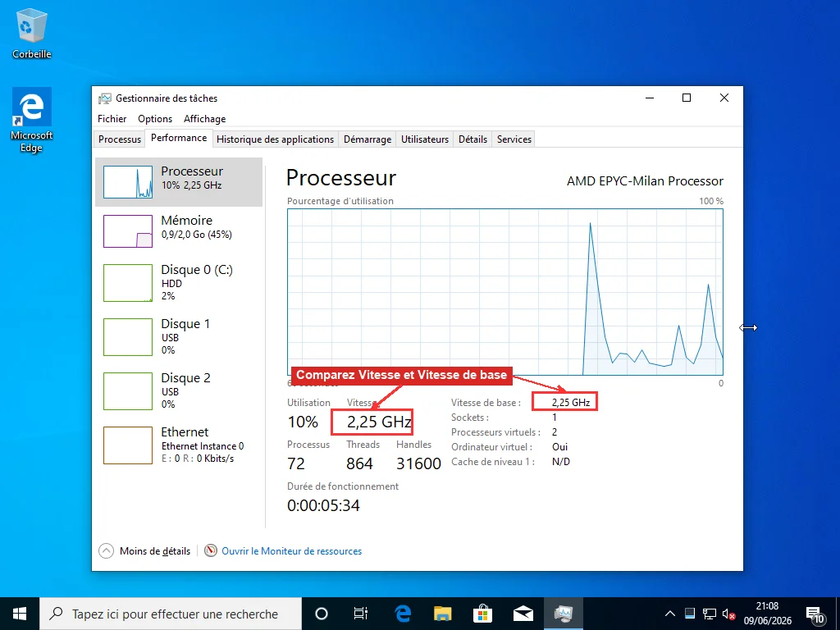840x630 pixels.
Task: Open the network tray icon
Action: point(710,614)
